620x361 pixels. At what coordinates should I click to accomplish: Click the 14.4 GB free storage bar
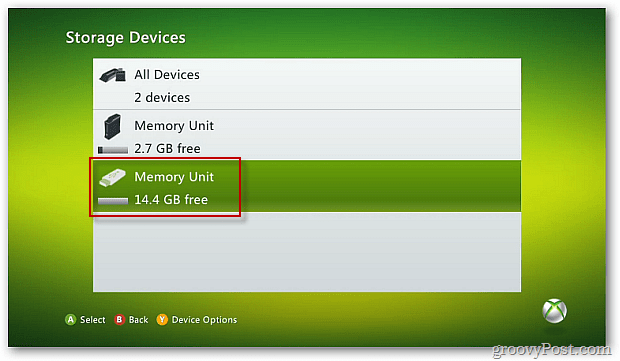click(113, 201)
